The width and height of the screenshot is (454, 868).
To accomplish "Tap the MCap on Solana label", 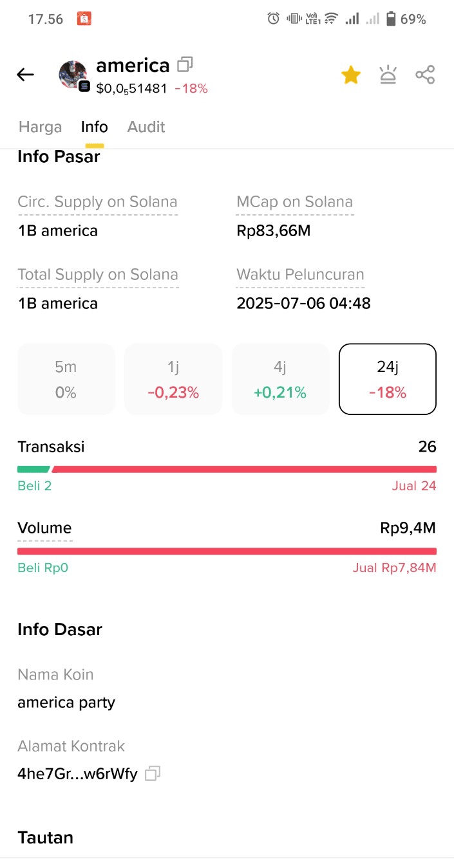I will coord(294,202).
